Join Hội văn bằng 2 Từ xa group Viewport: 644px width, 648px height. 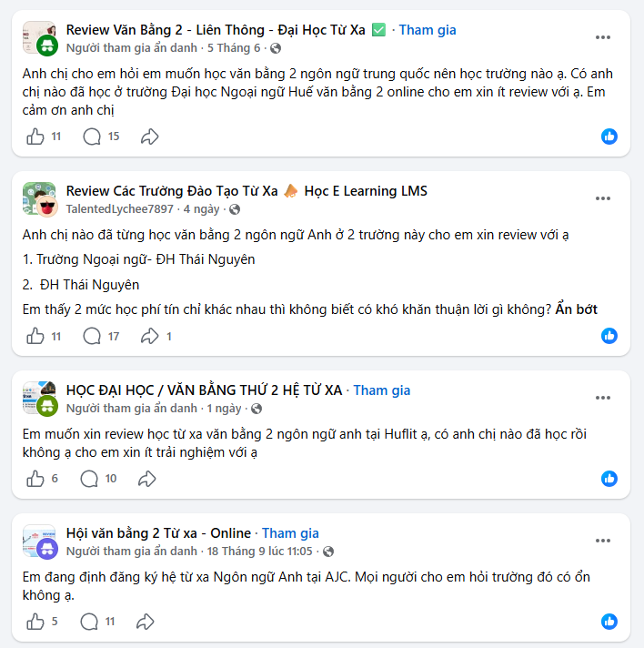(290, 533)
